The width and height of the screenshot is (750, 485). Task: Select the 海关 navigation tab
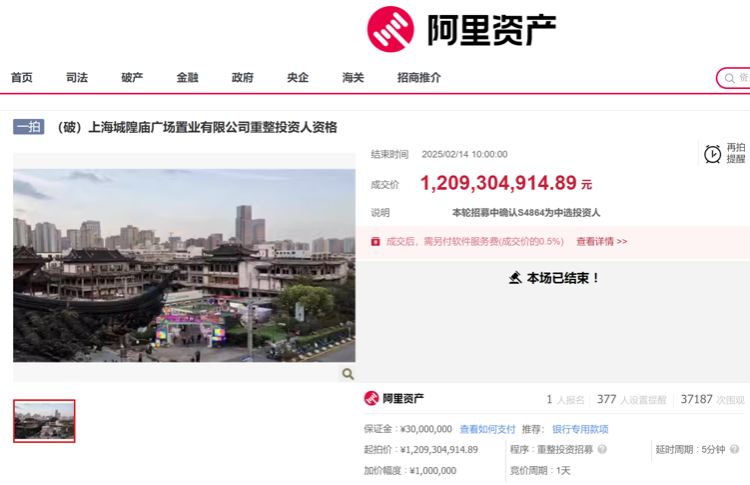point(353,77)
